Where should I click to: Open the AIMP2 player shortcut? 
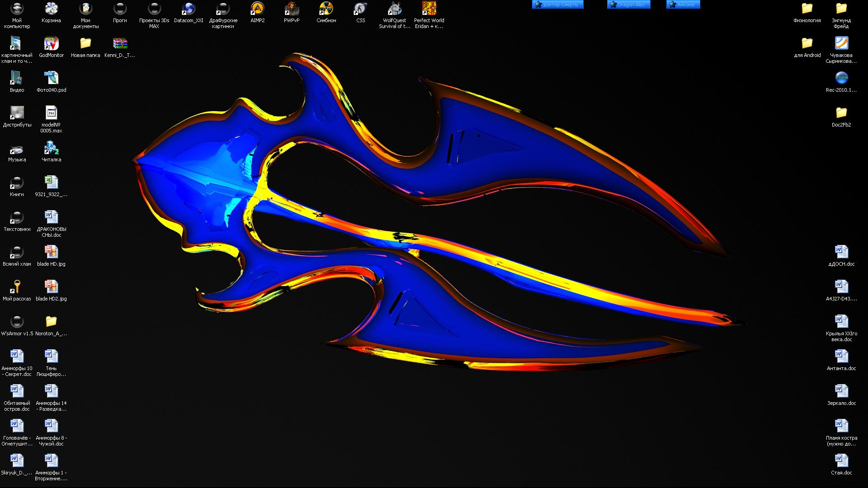[257, 9]
